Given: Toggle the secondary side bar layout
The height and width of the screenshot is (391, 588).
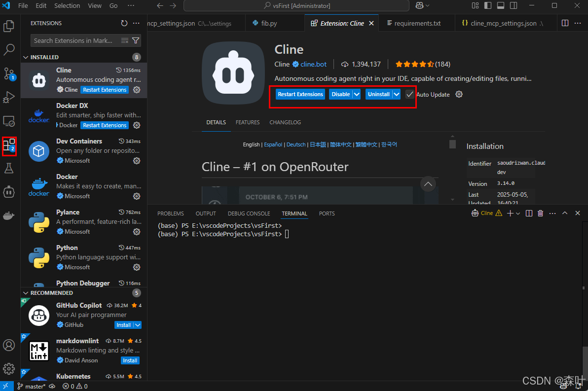Looking at the screenshot, I should pos(514,5).
